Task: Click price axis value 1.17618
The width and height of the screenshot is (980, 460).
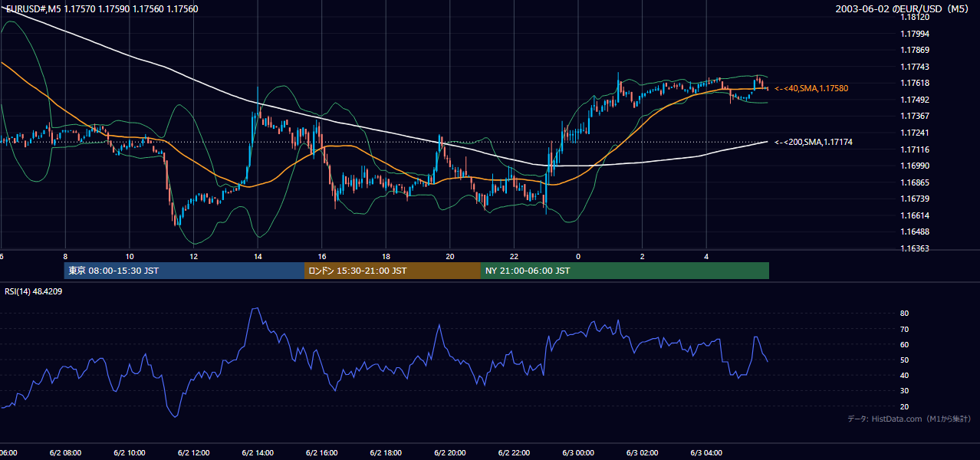Action: click(x=913, y=83)
